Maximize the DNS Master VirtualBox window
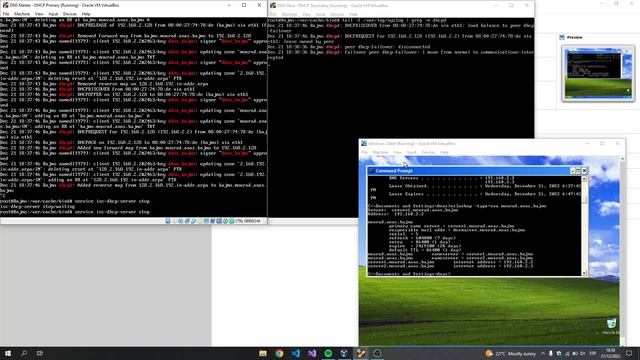The image size is (640, 360). coord(244,5)
